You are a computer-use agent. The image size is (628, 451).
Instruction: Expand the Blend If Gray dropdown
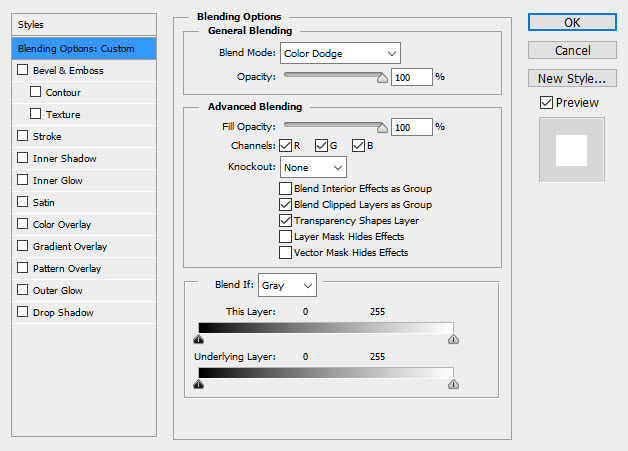click(287, 286)
